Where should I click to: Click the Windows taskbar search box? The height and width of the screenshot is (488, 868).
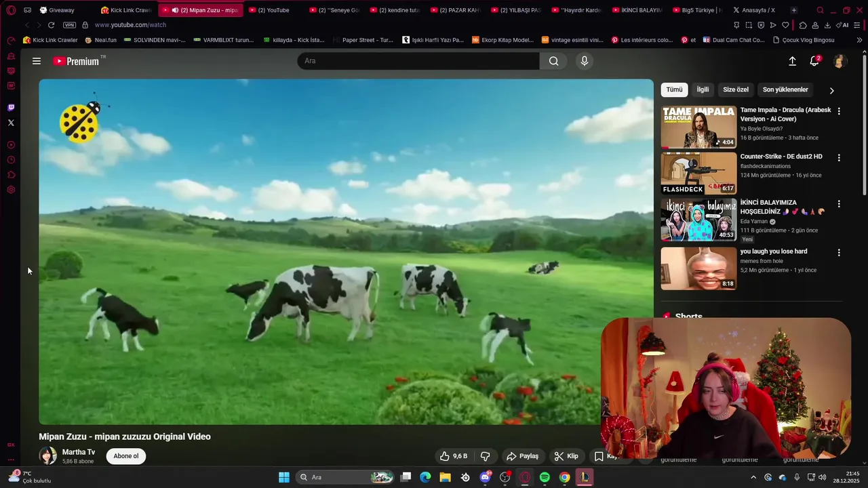click(x=346, y=477)
